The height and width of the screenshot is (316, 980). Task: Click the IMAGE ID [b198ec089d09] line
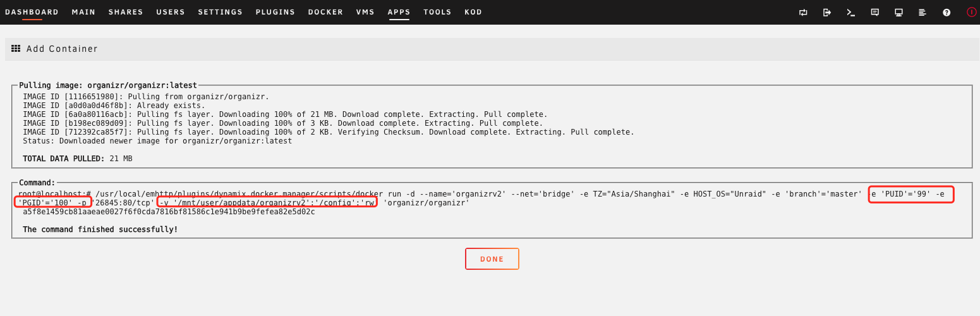coord(282,123)
